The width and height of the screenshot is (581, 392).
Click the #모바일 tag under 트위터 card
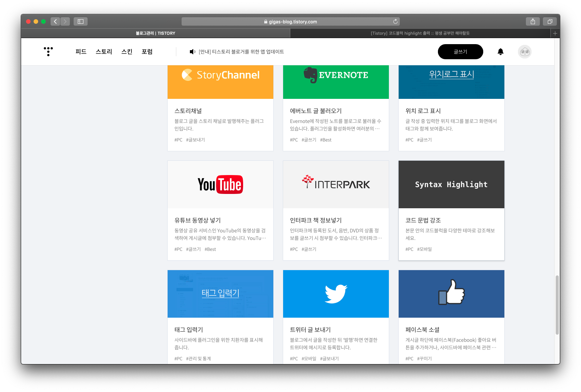coord(309,359)
